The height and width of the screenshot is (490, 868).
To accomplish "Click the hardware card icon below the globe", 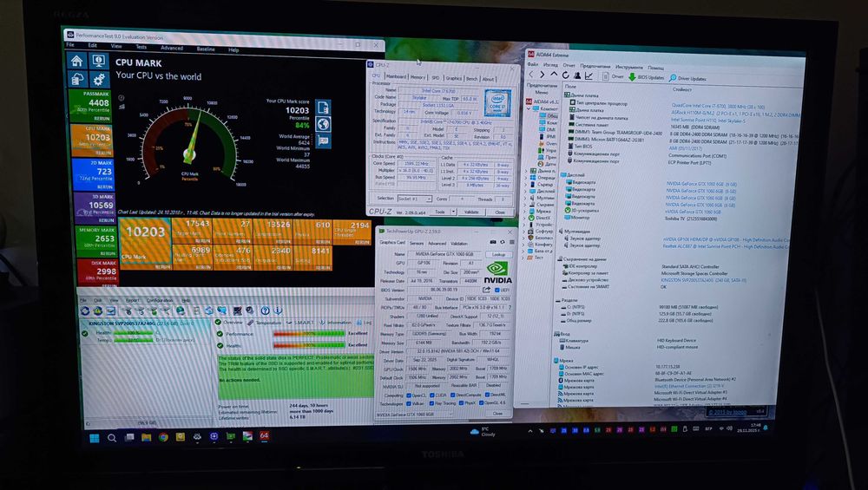I will click(x=323, y=140).
